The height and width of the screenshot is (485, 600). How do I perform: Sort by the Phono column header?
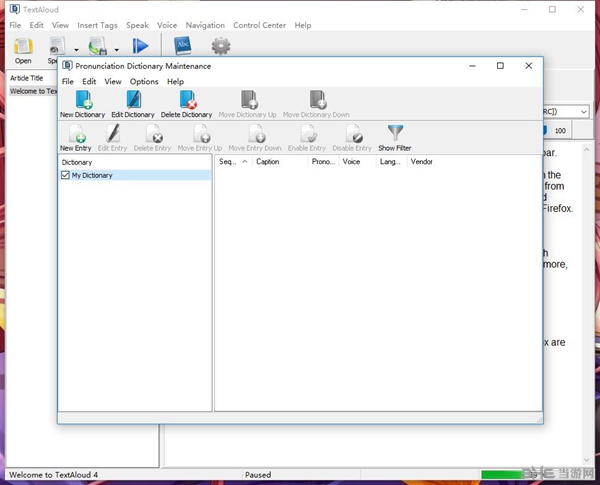(x=323, y=162)
